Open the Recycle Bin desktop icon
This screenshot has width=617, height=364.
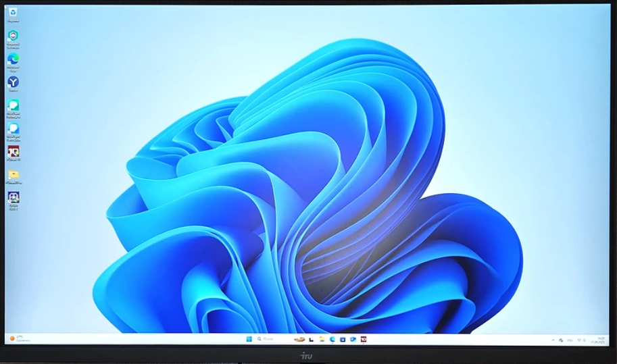coord(13,12)
